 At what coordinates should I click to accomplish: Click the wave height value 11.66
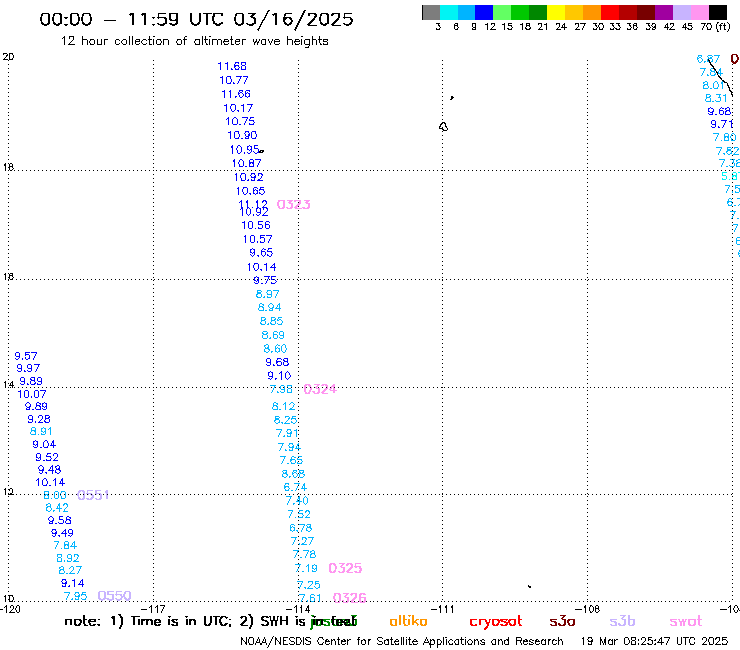coord(235,94)
